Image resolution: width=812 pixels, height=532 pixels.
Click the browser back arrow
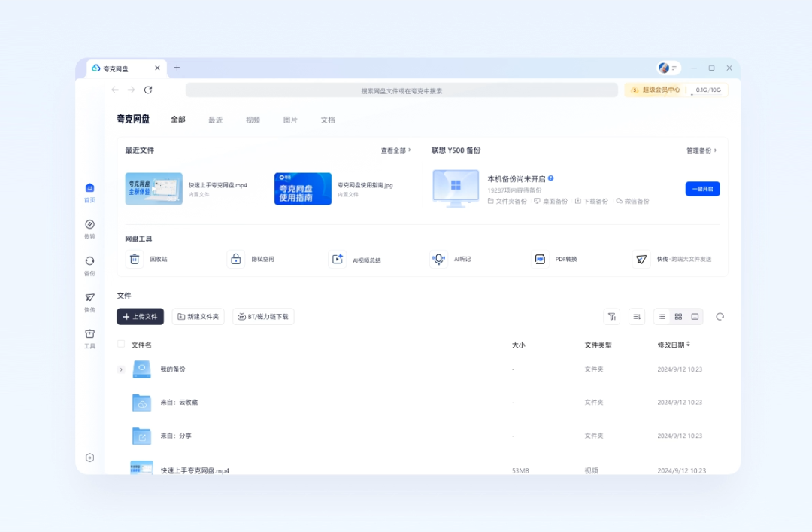pos(115,90)
